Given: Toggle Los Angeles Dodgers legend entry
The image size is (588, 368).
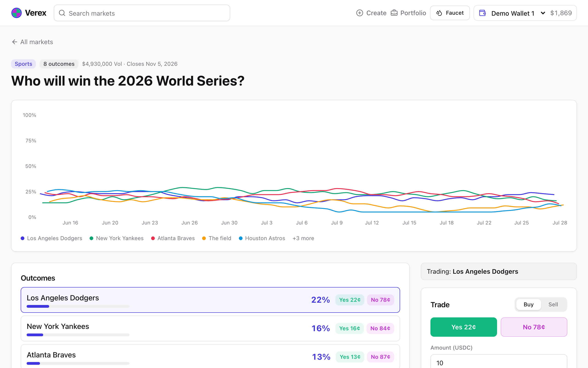Looking at the screenshot, I should coord(51,238).
